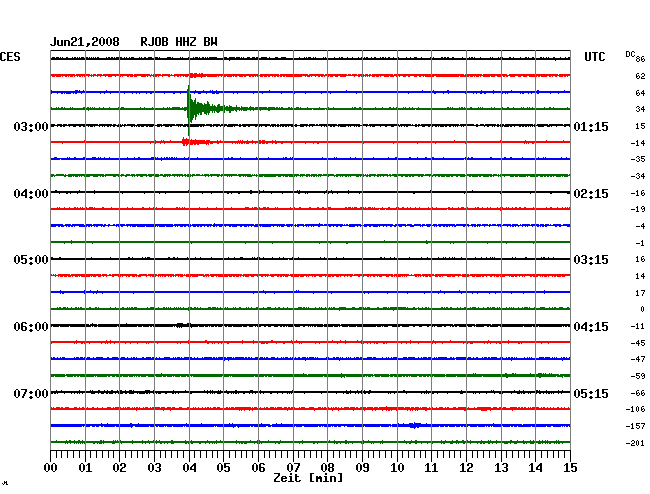Pick the DC value -19
This screenshot has height=494, width=650.
click(x=638, y=209)
